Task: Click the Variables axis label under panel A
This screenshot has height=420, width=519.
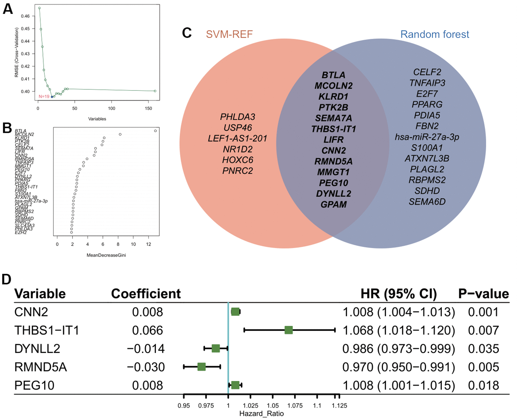Action: (97, 119)
